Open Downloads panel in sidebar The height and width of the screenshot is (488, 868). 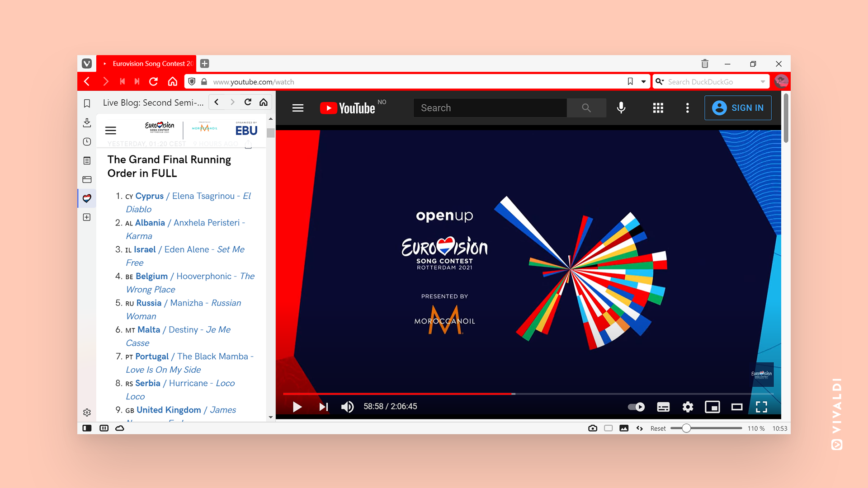[x=87, y=122]
